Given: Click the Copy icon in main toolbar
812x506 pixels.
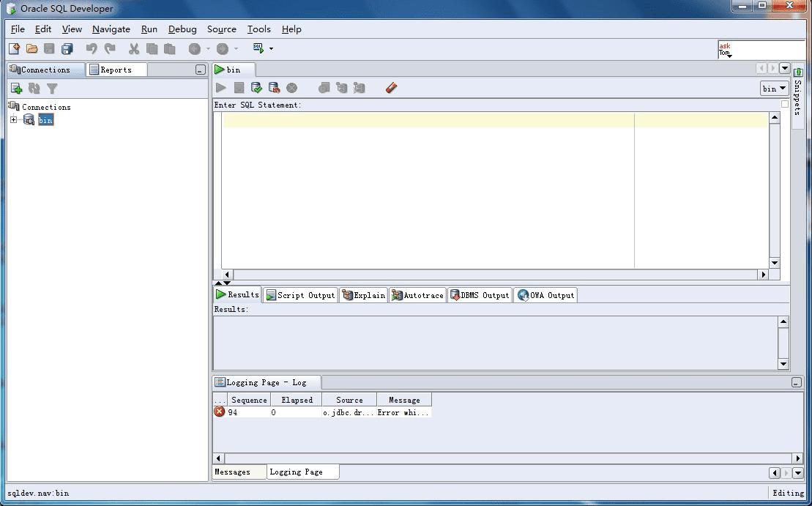Looking at the screenshot, I should [x=152, y=48].
